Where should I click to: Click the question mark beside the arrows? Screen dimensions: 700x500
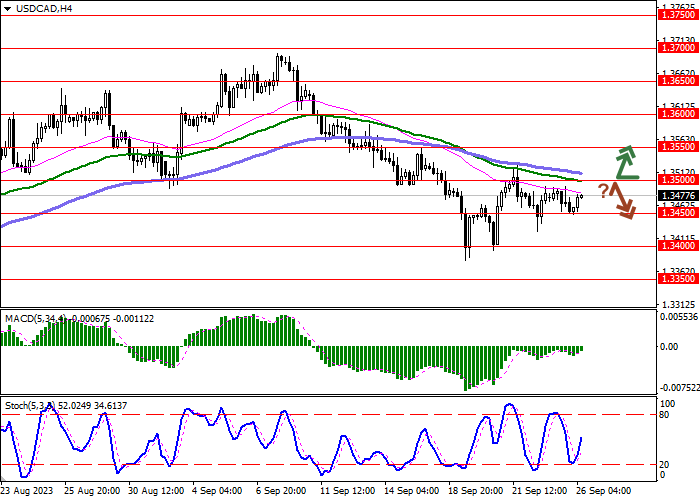[x=604, y=189]
